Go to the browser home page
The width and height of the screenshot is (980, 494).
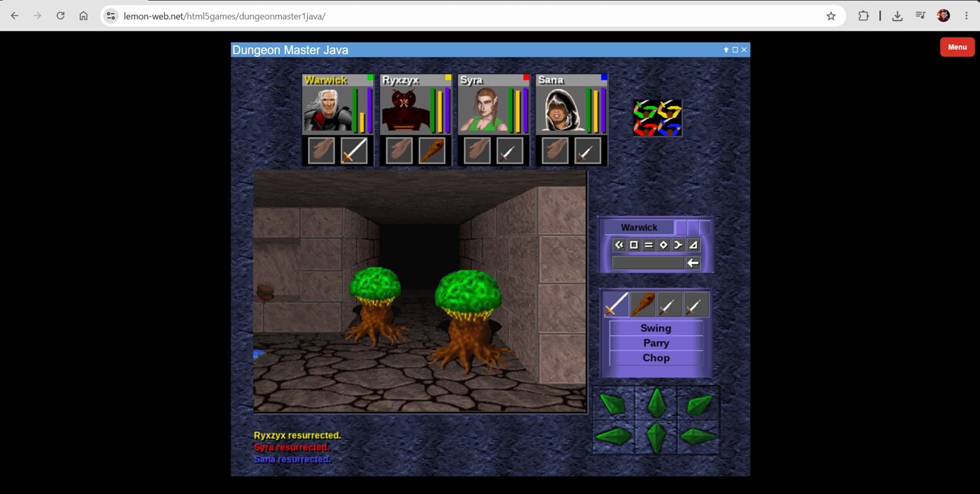point(83,16)
